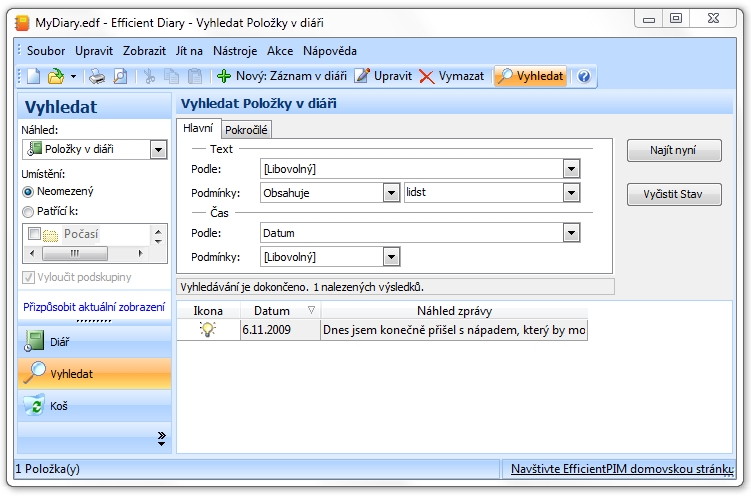
Task: Open the Upravit menu in menu bar
Action: coord(94,51)
